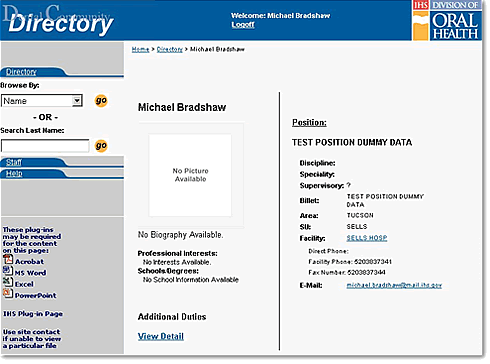
Task: Click the No Biography Available text
Action: pyautogui.click(x=180, y=235)
